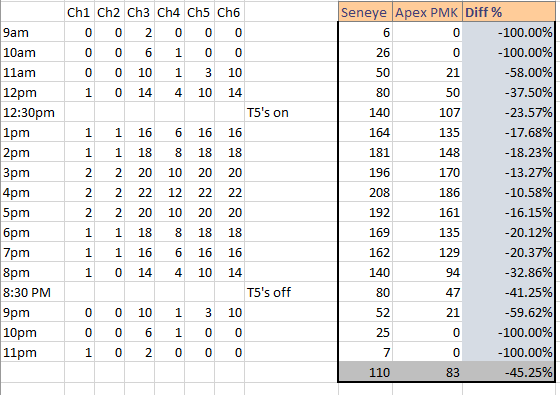
Task: Select the Ch6 header cell
Action: coord(230,12)
